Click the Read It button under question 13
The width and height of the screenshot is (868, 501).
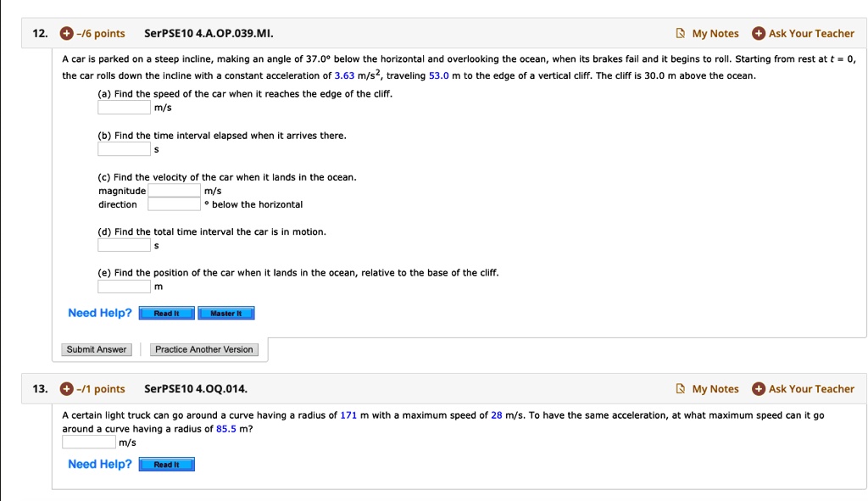click(166, 464)
